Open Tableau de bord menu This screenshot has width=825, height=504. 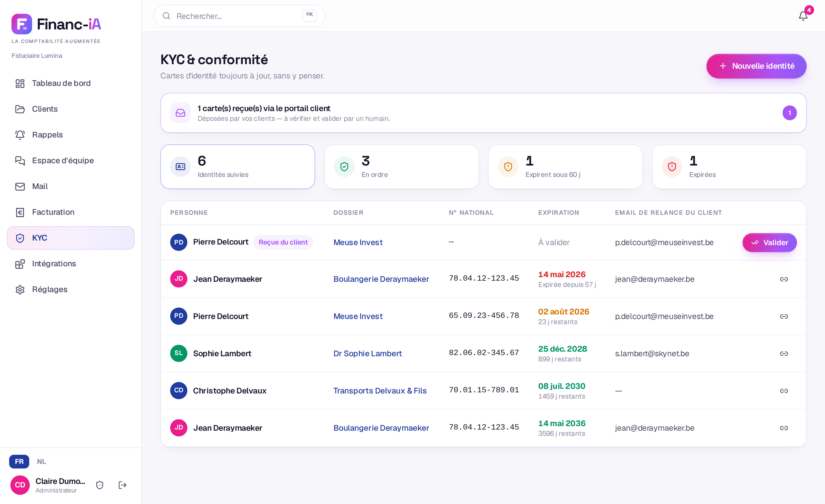[71, 83]
